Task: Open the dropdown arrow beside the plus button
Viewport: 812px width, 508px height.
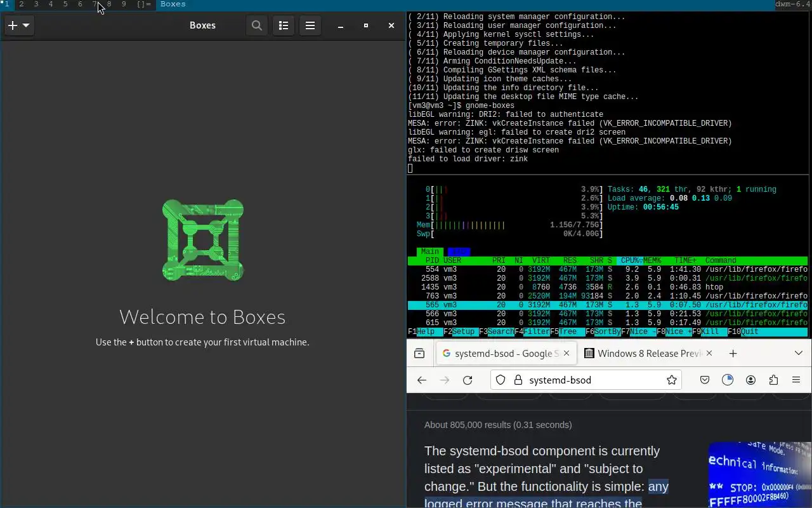Action: pyautogui.click(x=26, y=25)
